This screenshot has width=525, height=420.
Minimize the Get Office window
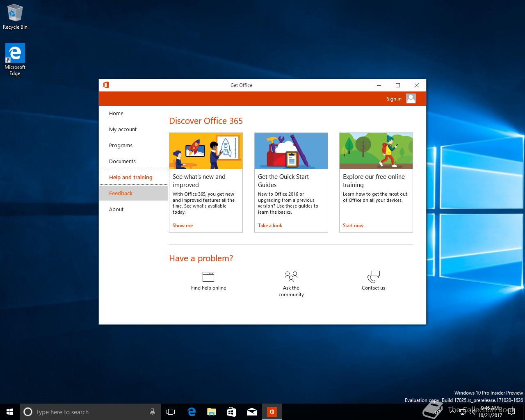(379, 85)
